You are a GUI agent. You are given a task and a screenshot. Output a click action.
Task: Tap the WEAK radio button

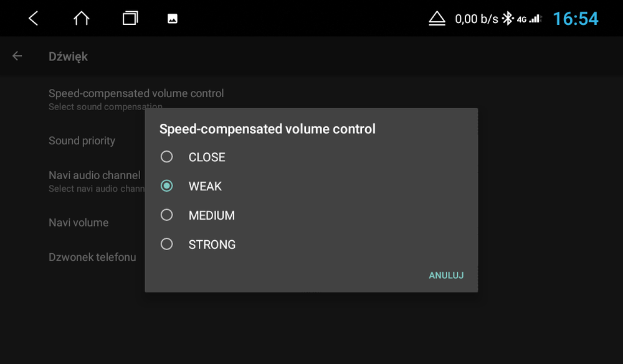(166, 185)
